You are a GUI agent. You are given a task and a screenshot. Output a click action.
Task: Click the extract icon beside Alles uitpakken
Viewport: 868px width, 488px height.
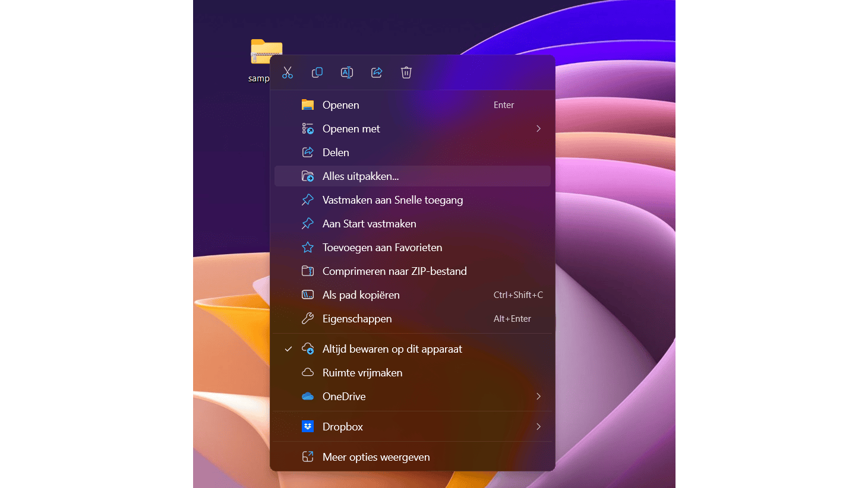coord(308,176)
